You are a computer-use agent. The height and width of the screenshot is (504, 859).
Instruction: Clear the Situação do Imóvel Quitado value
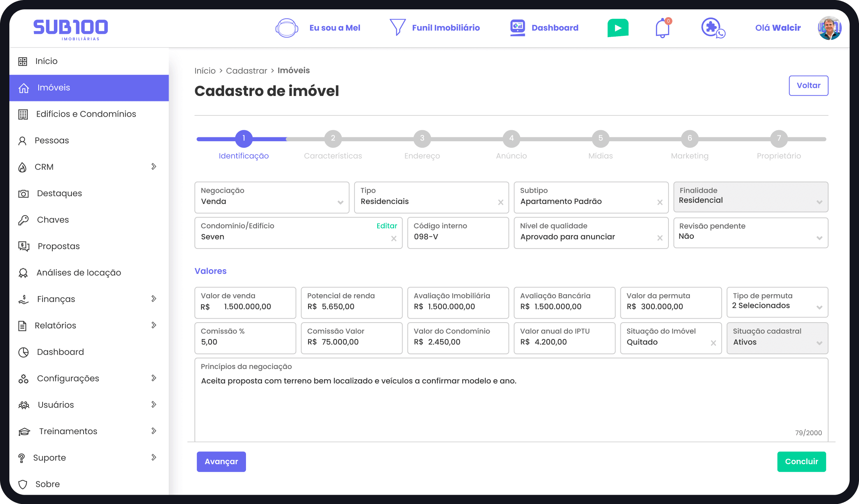713,343
